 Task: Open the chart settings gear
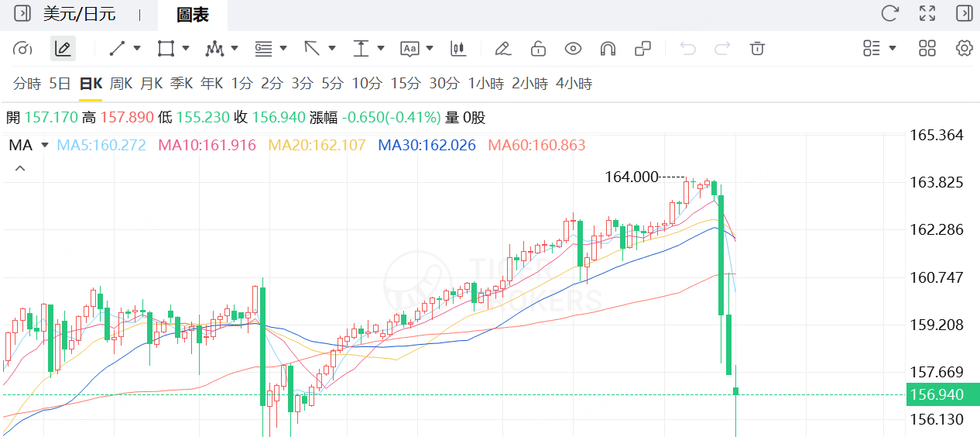click(x=964, y=48)
